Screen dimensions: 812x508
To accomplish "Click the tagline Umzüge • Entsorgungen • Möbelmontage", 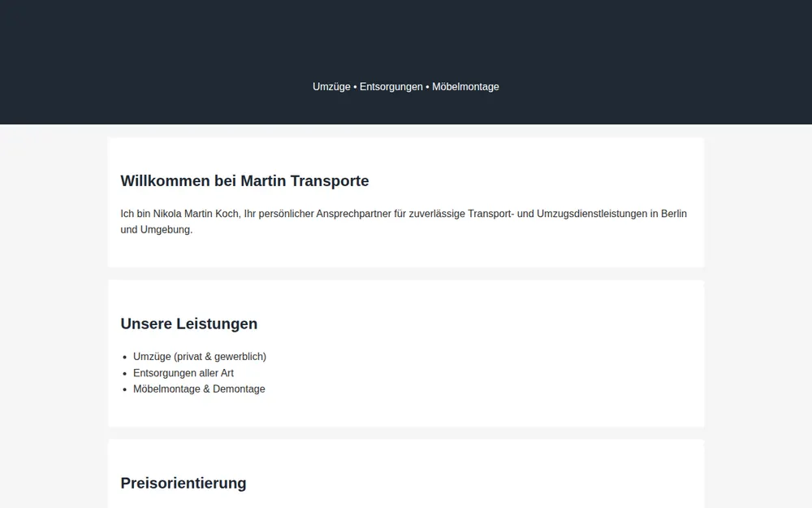I will pyautogui.click(x=405, y=87).
